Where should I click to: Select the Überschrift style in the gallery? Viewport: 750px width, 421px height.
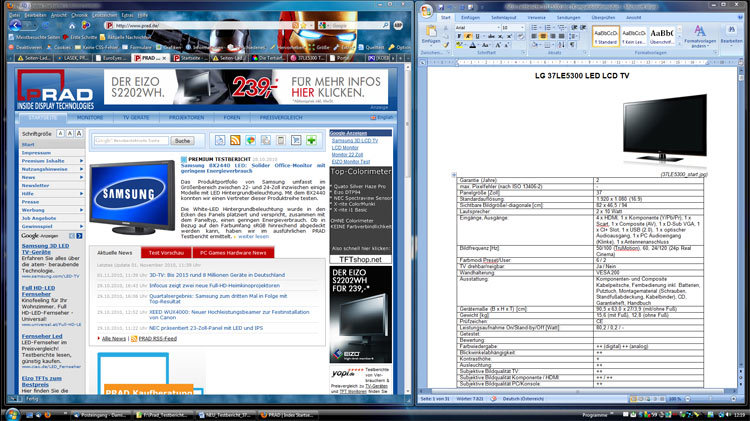tap(662, 36)
